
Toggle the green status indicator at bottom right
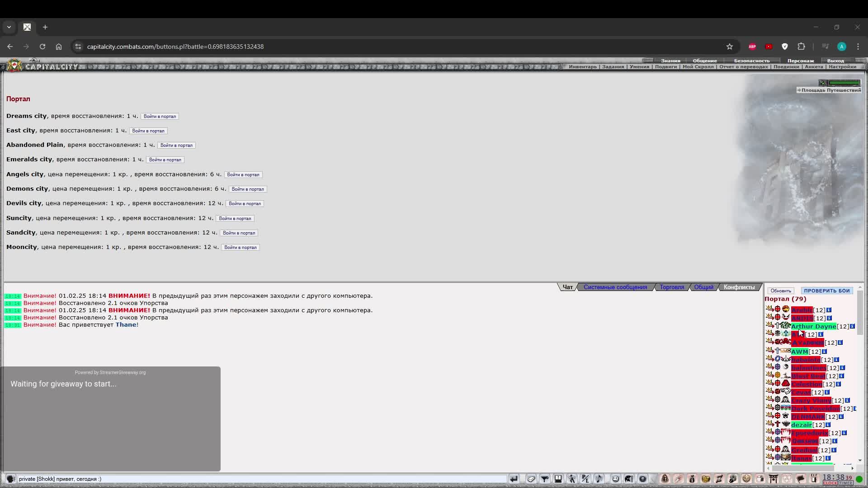[x=859, y=479]
